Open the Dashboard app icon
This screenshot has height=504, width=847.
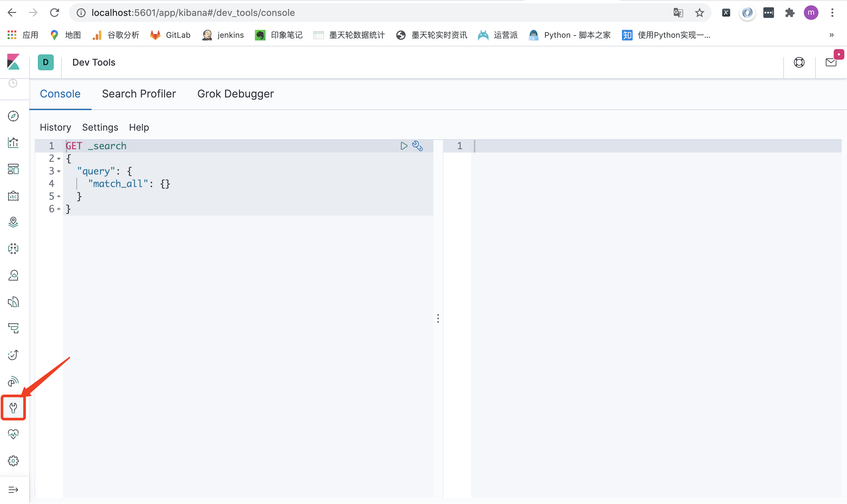click(13, 169)
